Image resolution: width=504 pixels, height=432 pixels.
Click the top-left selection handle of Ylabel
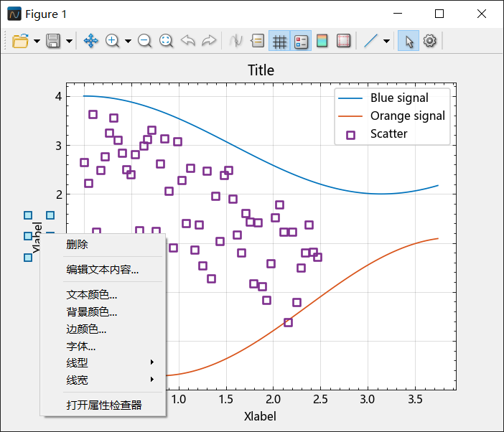coord(28,215)
